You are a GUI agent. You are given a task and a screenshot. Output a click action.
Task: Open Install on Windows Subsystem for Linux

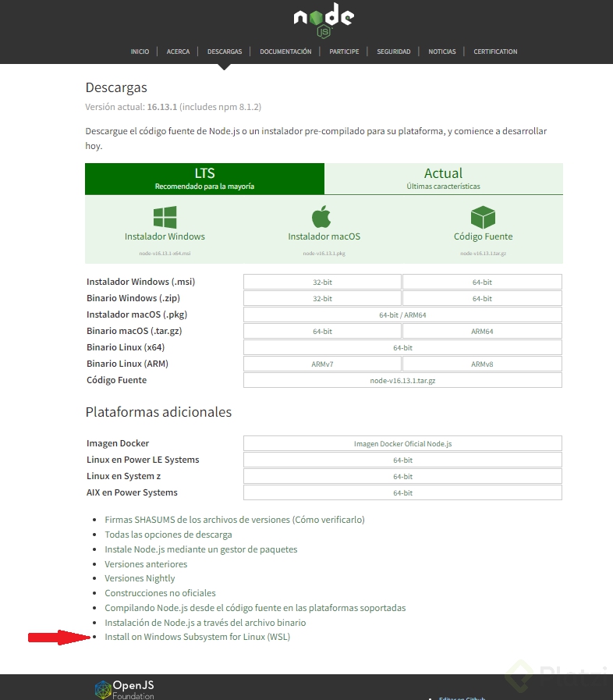click(197, 637)
